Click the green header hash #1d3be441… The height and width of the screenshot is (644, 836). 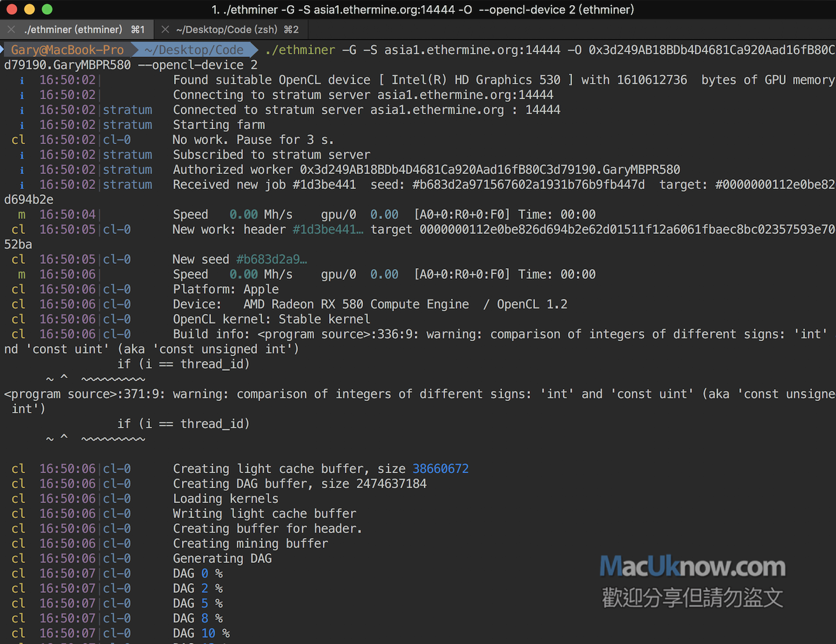tap(328, 230)
